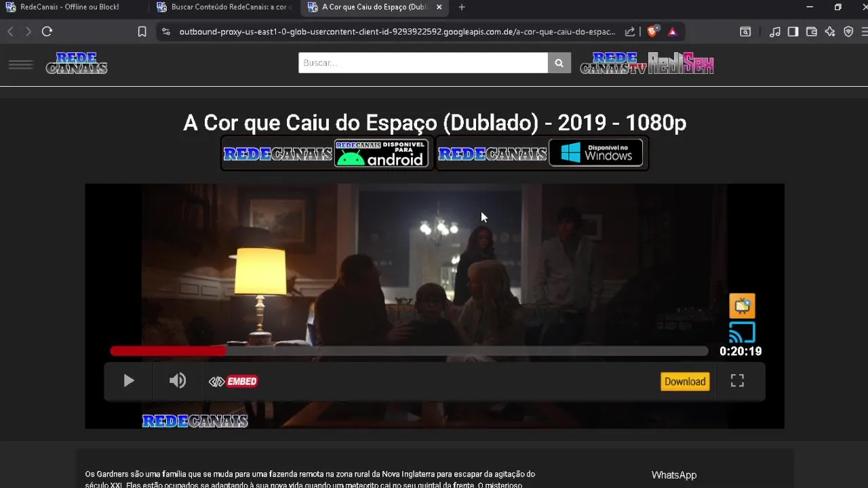Open the RedeCanais TV logo link
This screenshot has height=488, width=868.
(614, 63)
